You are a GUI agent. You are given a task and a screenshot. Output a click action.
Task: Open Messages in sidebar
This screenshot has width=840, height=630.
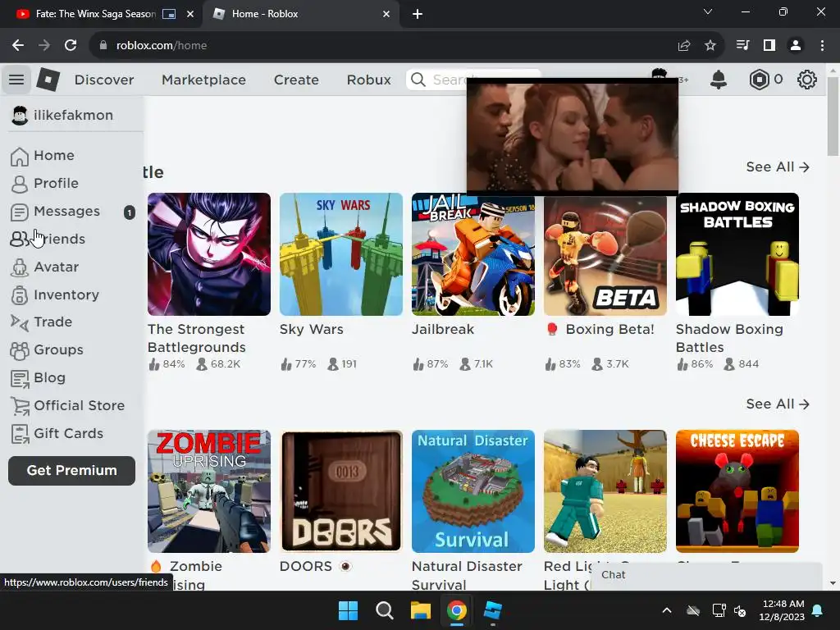(72, 212)
